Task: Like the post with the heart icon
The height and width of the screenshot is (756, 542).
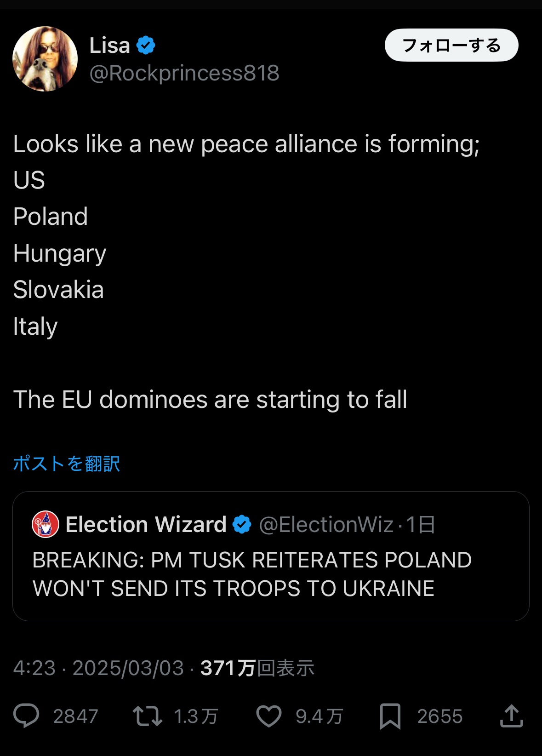Action: pyautogui.click(x=268, y=716)
